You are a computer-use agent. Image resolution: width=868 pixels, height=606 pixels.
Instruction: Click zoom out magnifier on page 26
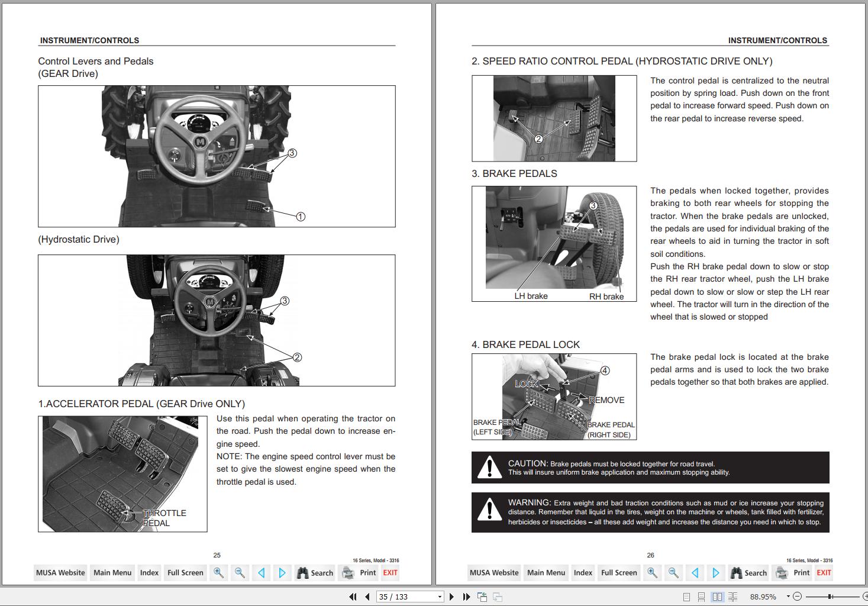pos(673,572)
